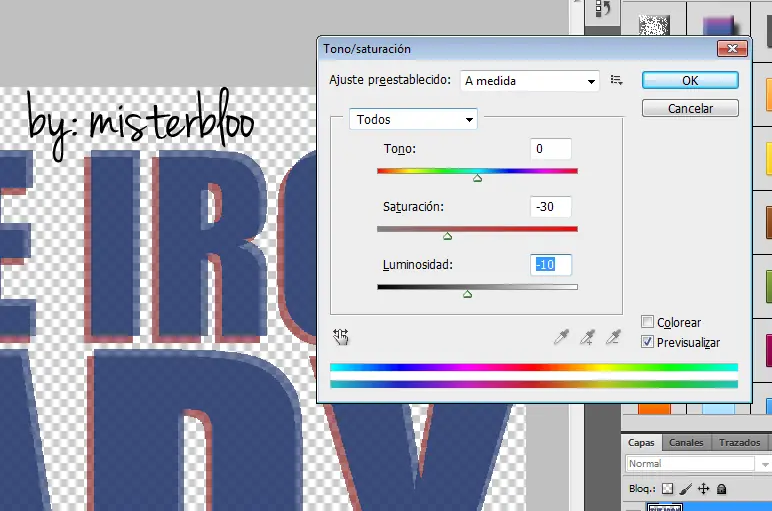This screenshot has width=772, height=511.
Task: Select the highlighted layer thumbnail in Capas
Action: pyautogui.click(x=665, y=507)
